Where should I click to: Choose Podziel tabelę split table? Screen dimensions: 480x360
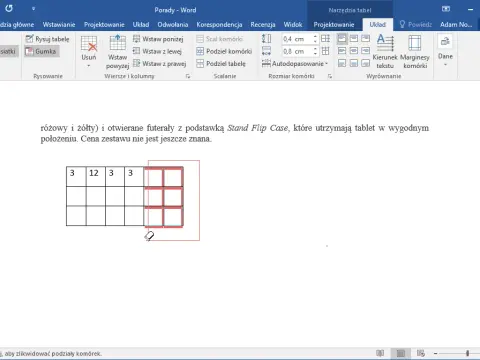[221, 63]
